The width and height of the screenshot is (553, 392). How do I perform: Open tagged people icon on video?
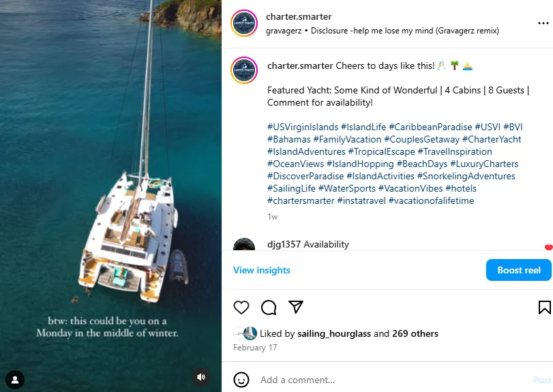click(x=15, y=379)
